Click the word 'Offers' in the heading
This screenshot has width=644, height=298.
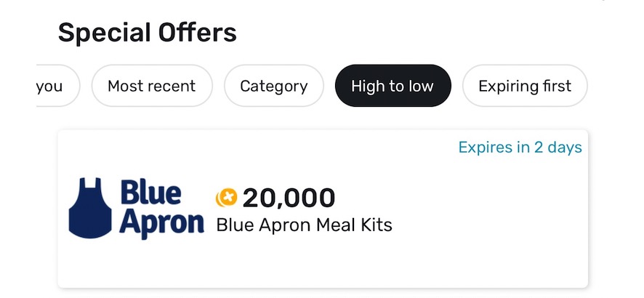pyautogui.click(x=198, y=33)
